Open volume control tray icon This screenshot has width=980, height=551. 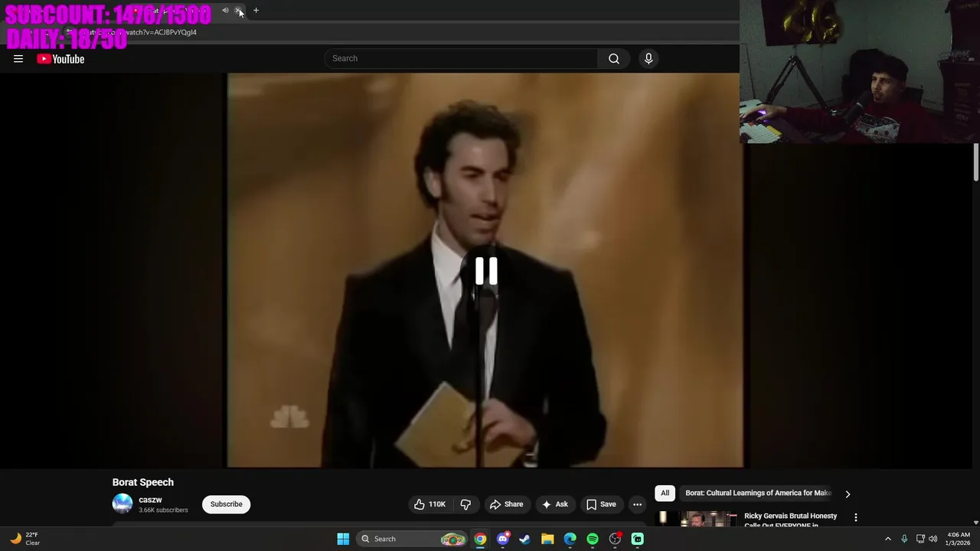tap(933, 539)
